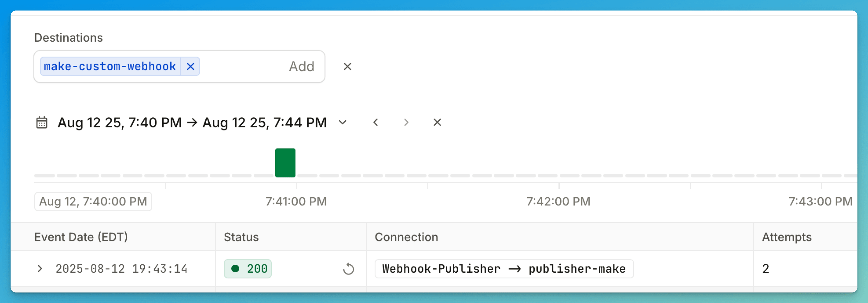
Task: Remove the make-custom-webhook destination tag
Action: 191,67
